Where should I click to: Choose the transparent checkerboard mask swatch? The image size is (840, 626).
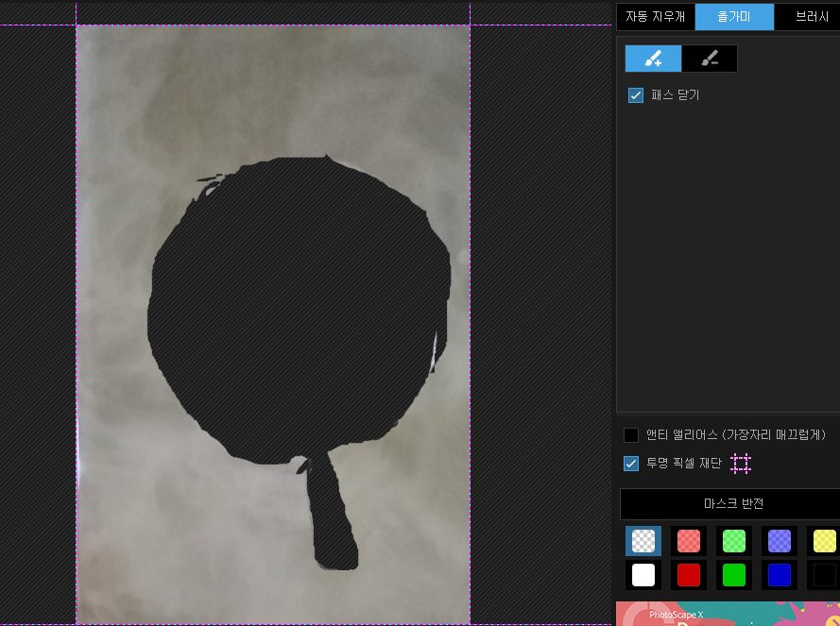[x=643, y=541]
